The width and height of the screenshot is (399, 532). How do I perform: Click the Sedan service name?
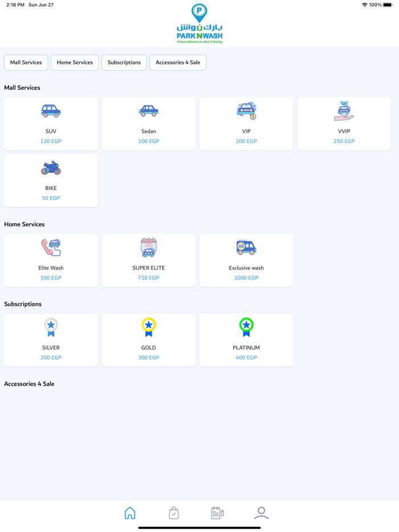[149, 132]
